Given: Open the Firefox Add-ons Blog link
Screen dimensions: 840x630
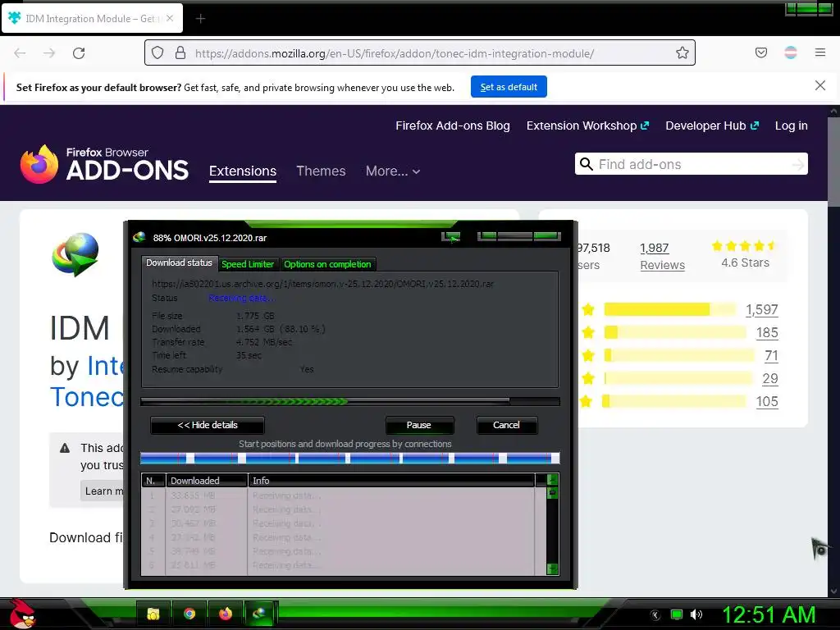Looking at the screenshot, I should pyautogui.click(x=453, y=126).
